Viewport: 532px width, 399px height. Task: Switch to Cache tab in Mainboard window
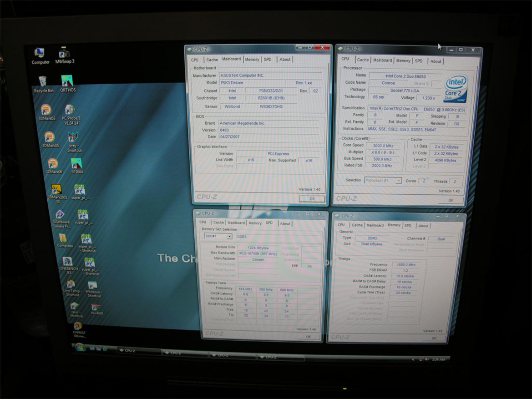[x=212, y=60]
